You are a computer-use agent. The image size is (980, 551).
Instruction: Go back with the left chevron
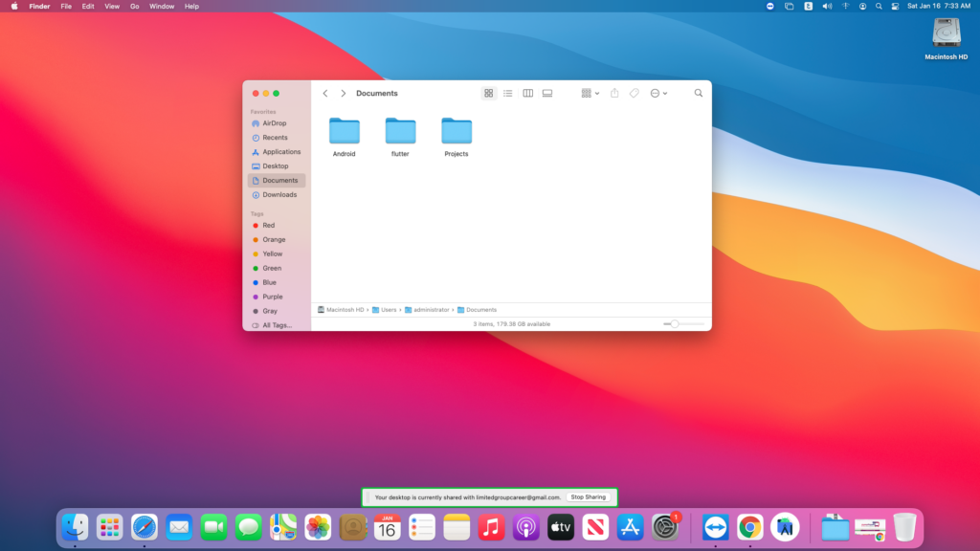point(325,93)
